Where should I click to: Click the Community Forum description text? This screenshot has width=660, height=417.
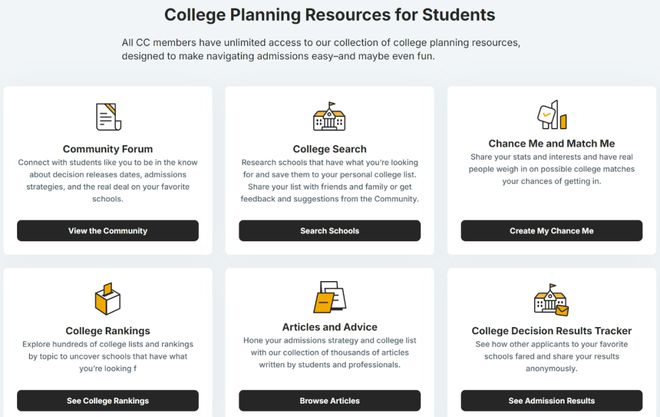108,181
